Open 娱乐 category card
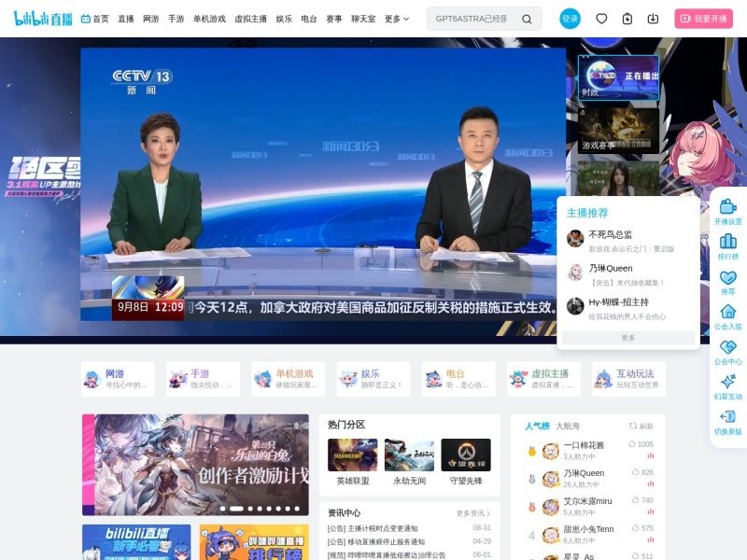747x560 pixels. pyautogui.click(x=373, y=379)
